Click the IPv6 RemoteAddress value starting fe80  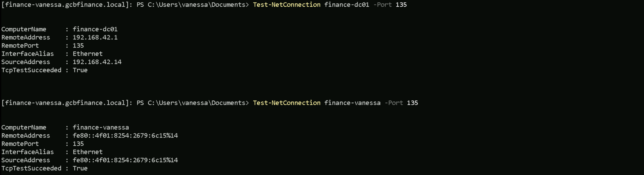[x=125, y=135]
